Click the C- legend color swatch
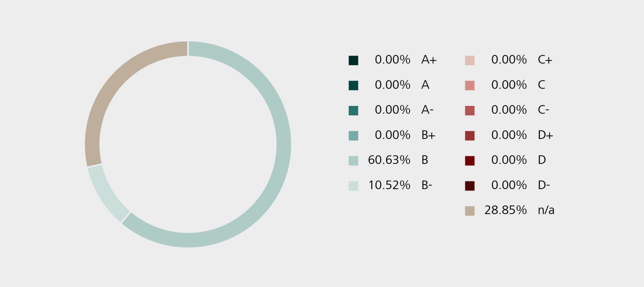The width and height of the screenshot is (644, 287). [470, 110]
